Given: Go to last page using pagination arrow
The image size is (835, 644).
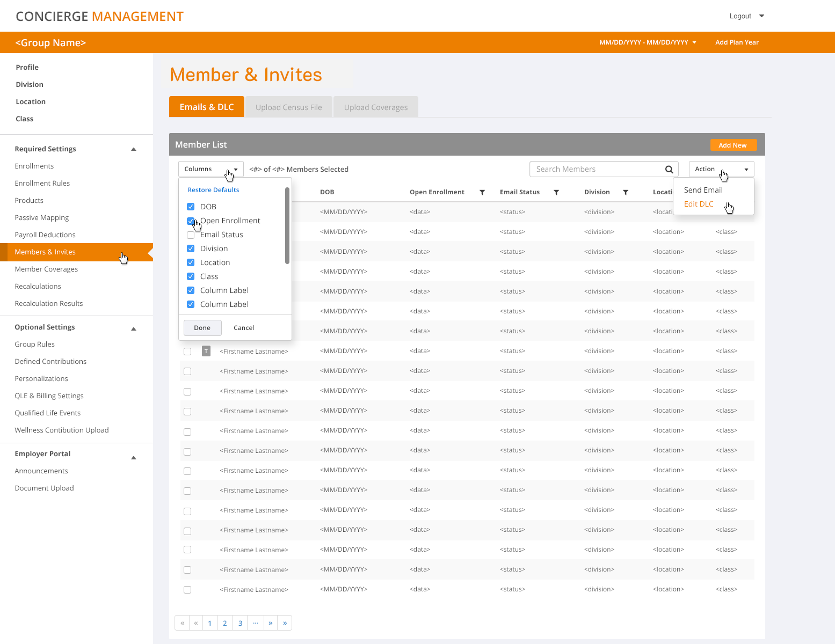Looking at the screenshot, I should [x=285, y=623].
